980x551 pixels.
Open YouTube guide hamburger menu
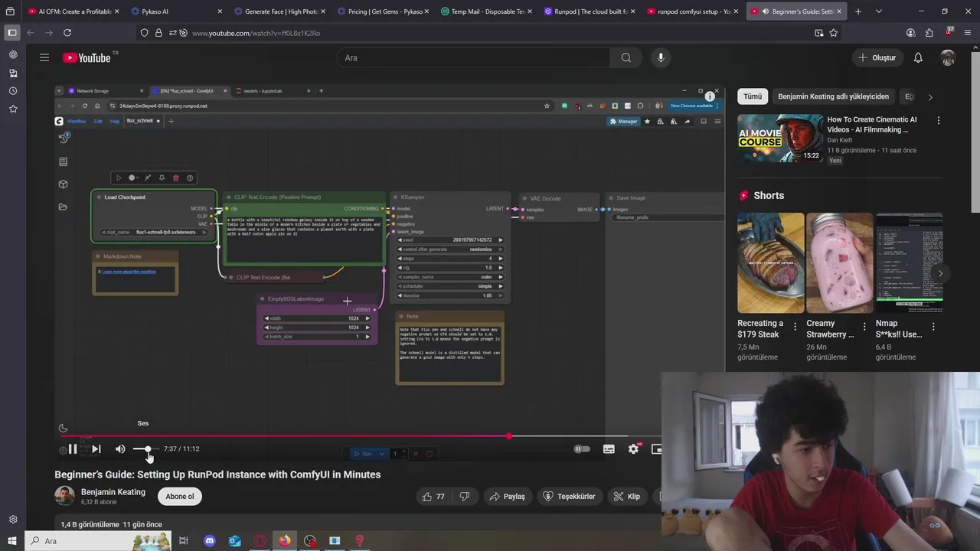click(44, 57)
